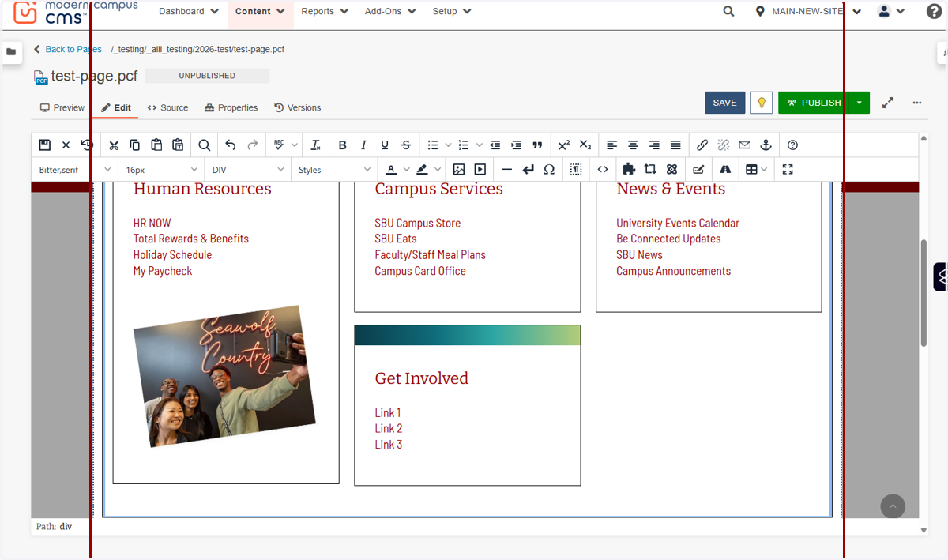Open the Bitter,serif font family dropdown
948x560 pixels.
click(x=76, y=170)
